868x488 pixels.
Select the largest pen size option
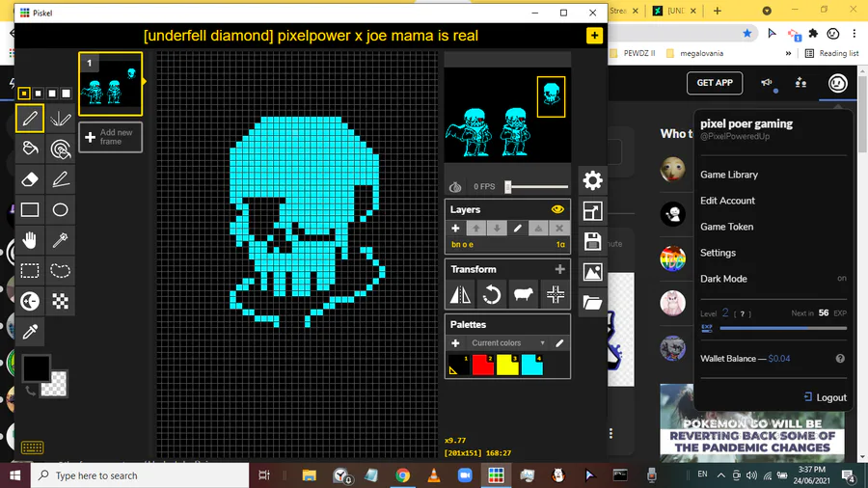tap(66, 93)
